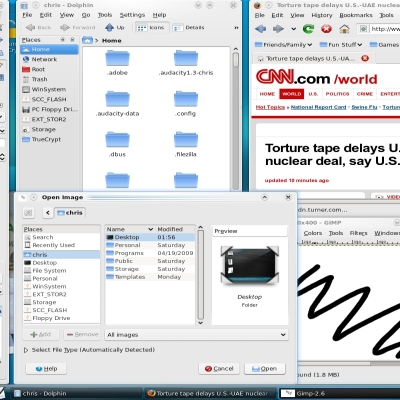Click Desktop preview thumbnail
Screen dimensions: 400x400
[250, 266]
